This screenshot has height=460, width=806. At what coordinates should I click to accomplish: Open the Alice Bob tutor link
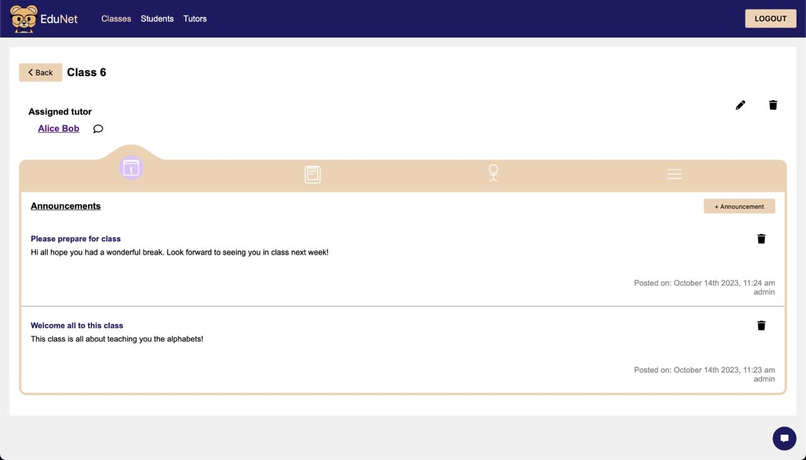click(59, 128)
